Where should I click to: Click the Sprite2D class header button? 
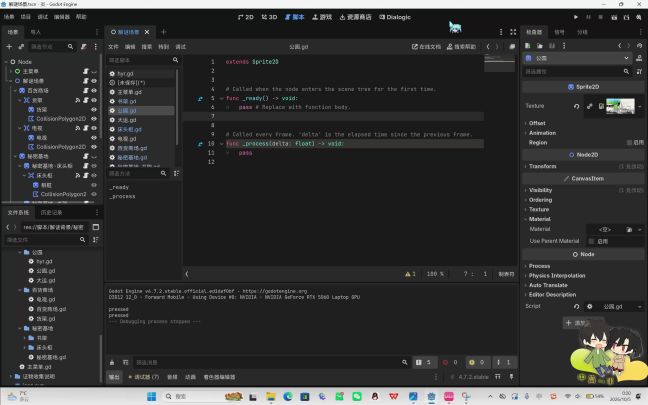coord(583,87)
